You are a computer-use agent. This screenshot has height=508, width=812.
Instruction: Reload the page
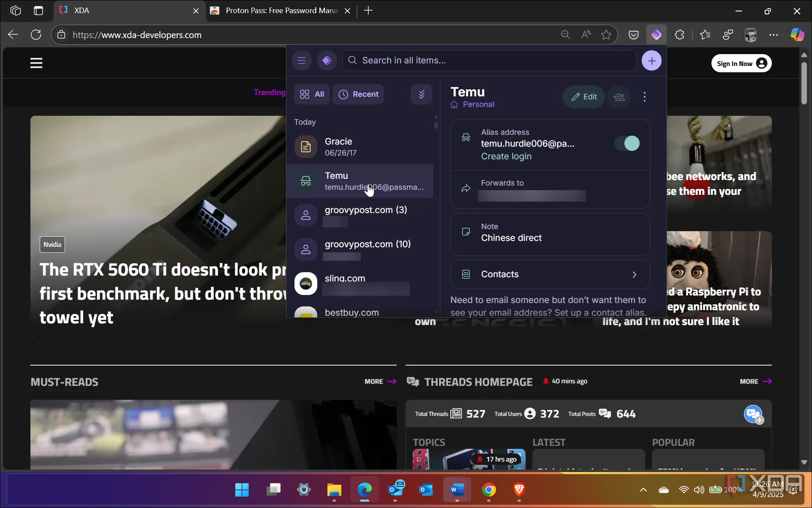36,35
